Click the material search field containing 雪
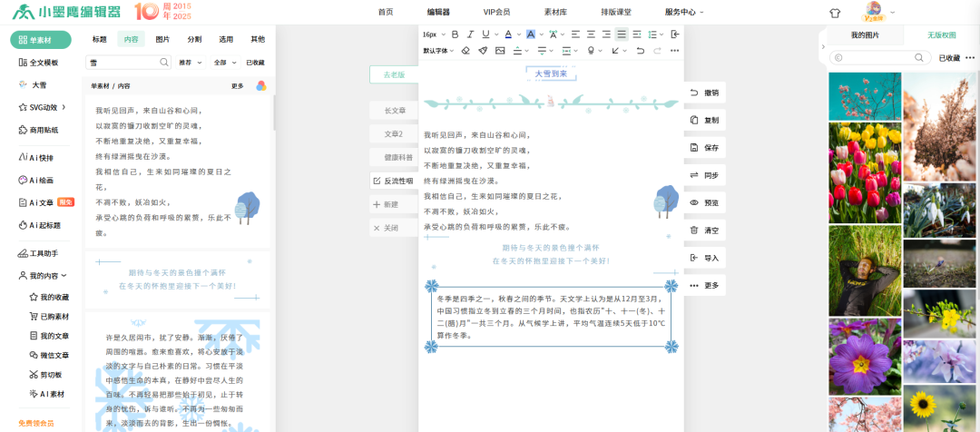This screenshot has width=980, height=432. pyautogui.click(x=128, y=62)
